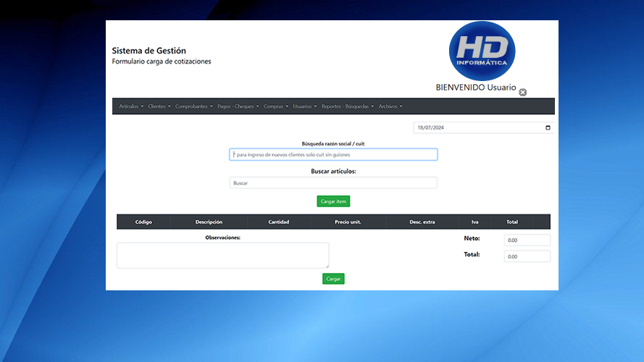Open the Comprobantes dropdown

(x=193, y=106)
